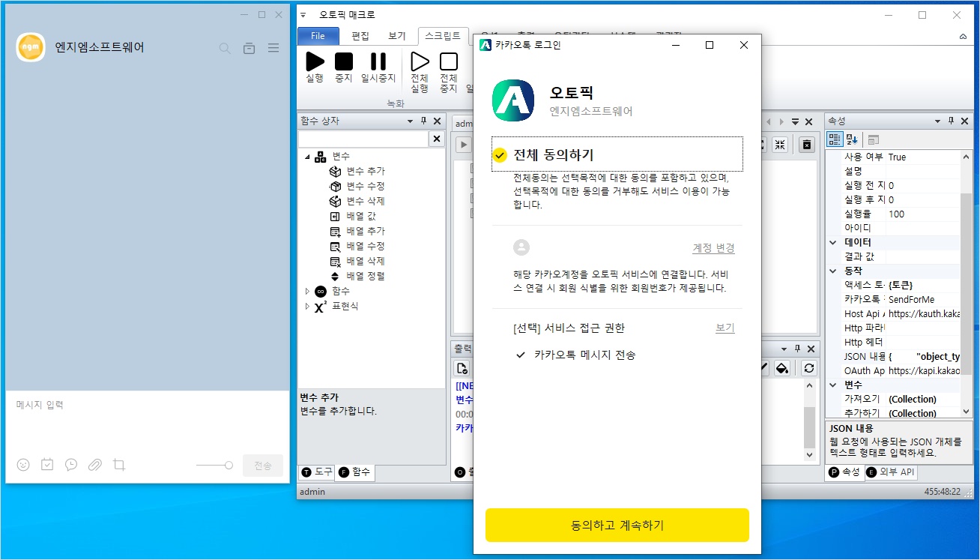Switch to the 도구 bottom tab
This screenshot has height=560, width=980.
pyautogui.click(x=317, y=472)
